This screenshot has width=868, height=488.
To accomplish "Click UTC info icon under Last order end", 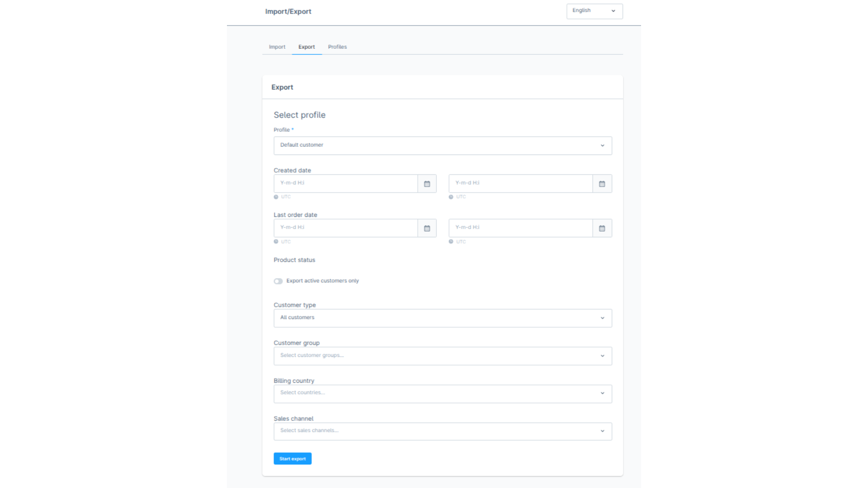I will [x=451, y=242].
